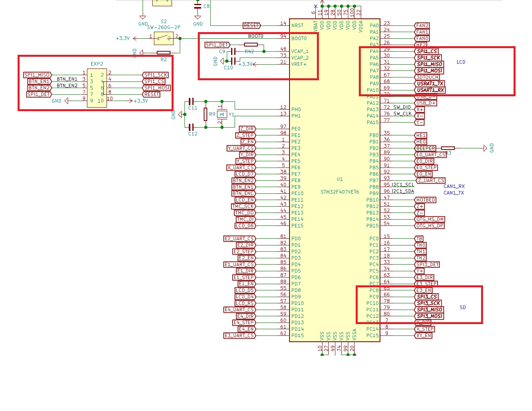
Task: Click the X_UART_CS net label
Action: click(241, 168)
